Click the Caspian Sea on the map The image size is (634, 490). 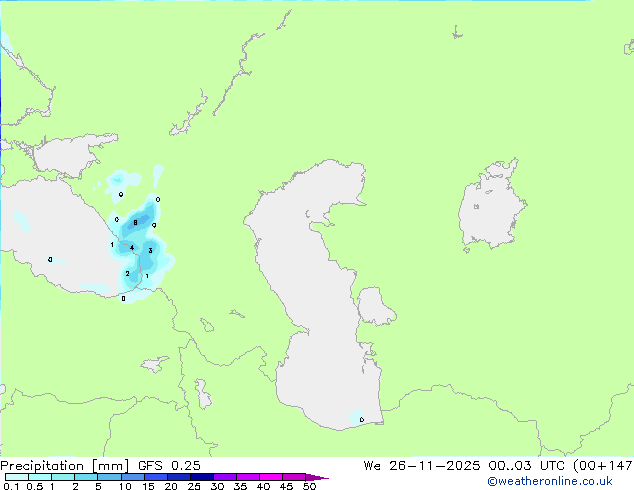coord(315,295)
